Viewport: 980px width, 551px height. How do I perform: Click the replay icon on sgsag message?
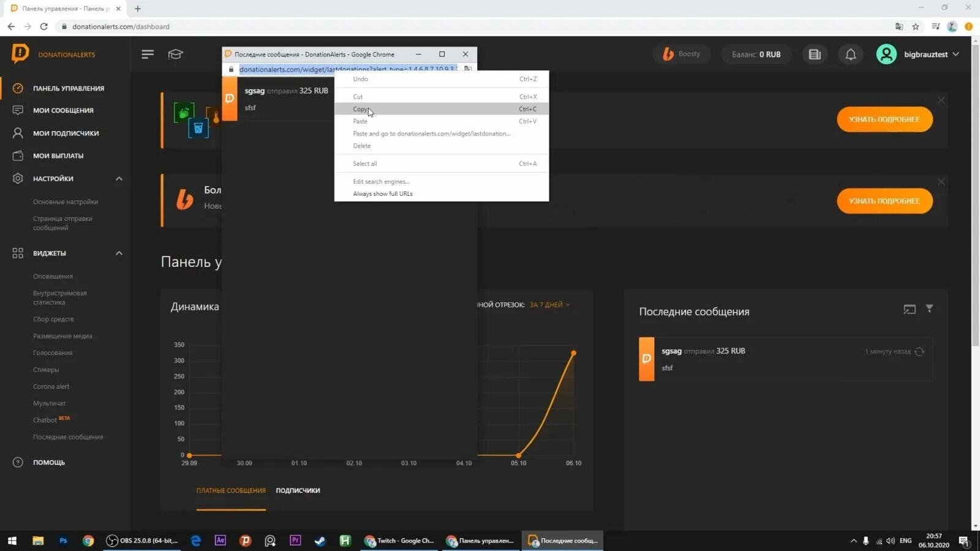pos(919,351)
